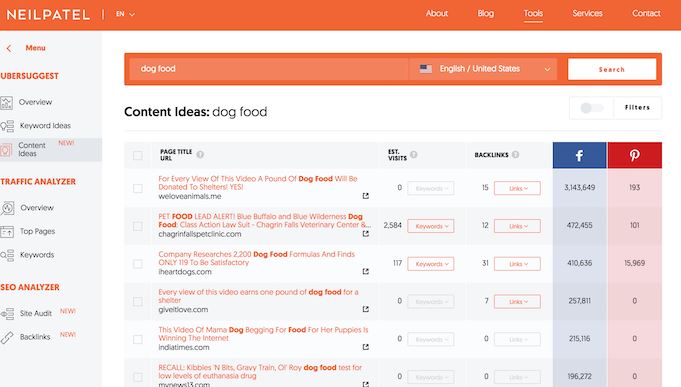Expand Keywords dropdown for iheartdogs.com row
Image resolution: width=681 pixels, height=387 pixels.
pos(431,264)
